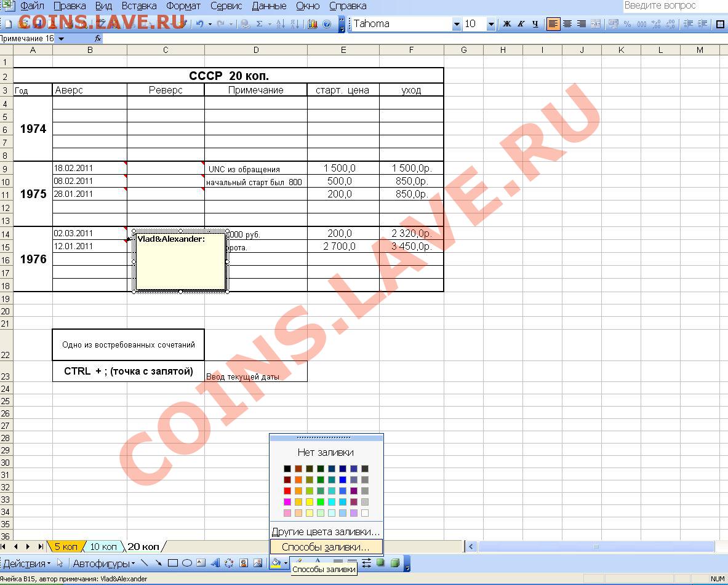This screenshot has height=585, width=728.
Task: Toggle Bold (Ж) formatting
Action: coord(507,24)
